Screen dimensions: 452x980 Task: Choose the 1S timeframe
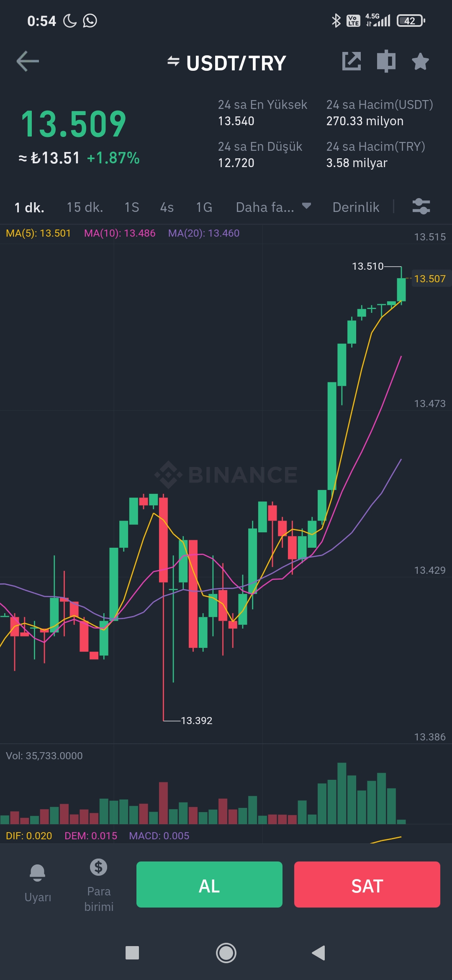[x=132, y=207]
